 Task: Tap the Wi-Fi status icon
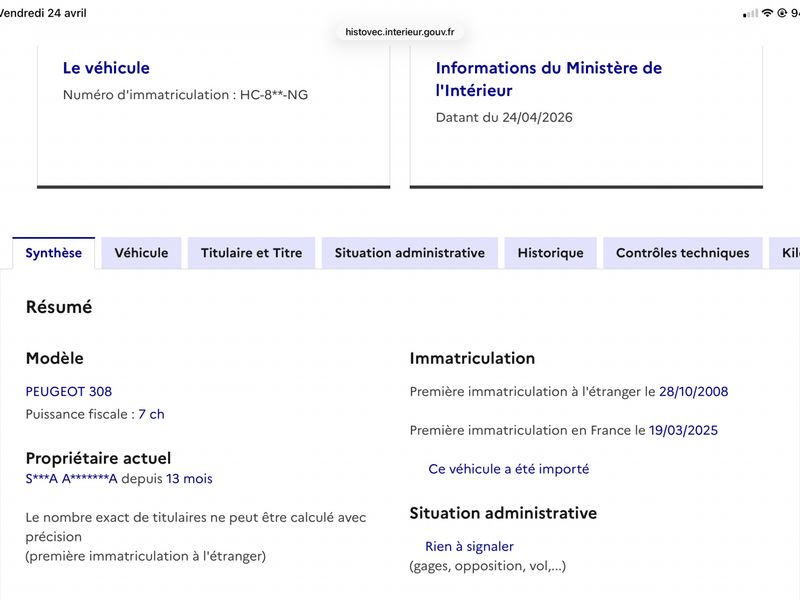pyautogui.click(x=767, y=13)
